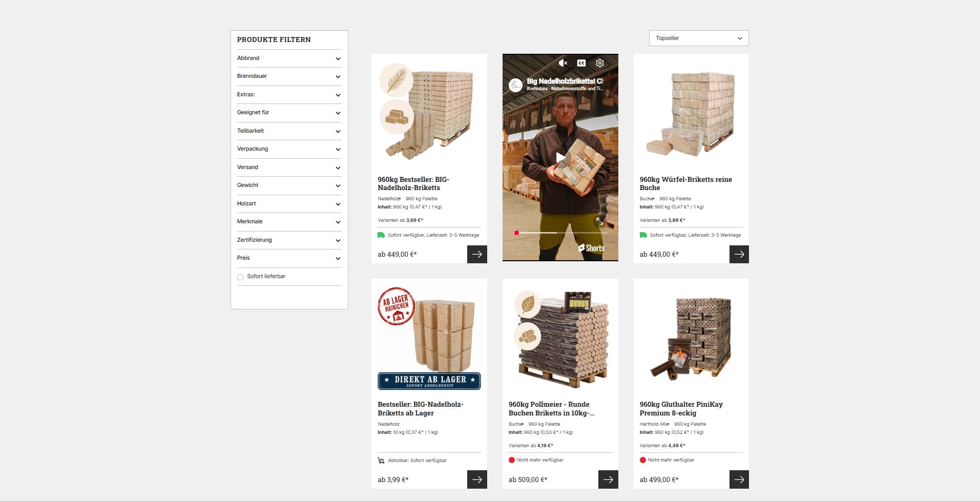980x502 pixels.
Task: Expand the Brenndauer filter
Action: tap(289, 76)
